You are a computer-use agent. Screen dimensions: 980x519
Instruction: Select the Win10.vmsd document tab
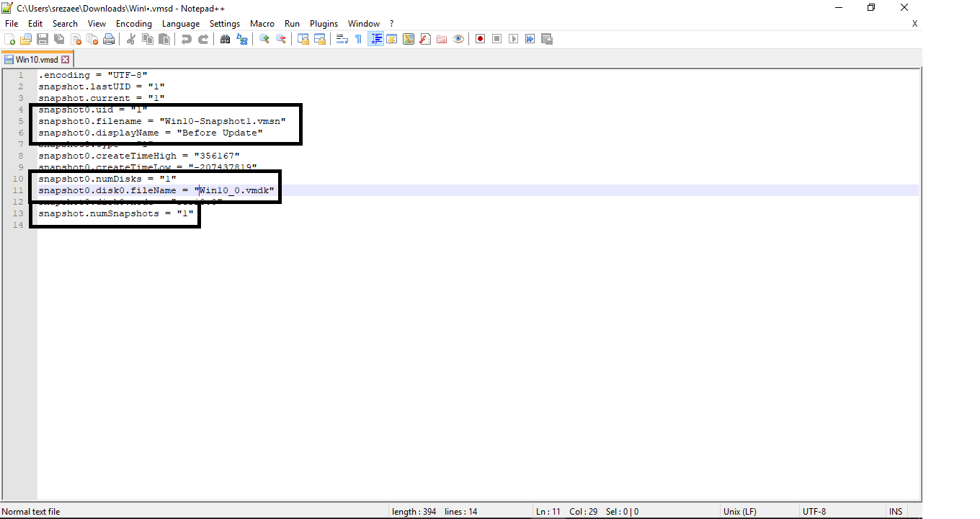click(36, 60)
